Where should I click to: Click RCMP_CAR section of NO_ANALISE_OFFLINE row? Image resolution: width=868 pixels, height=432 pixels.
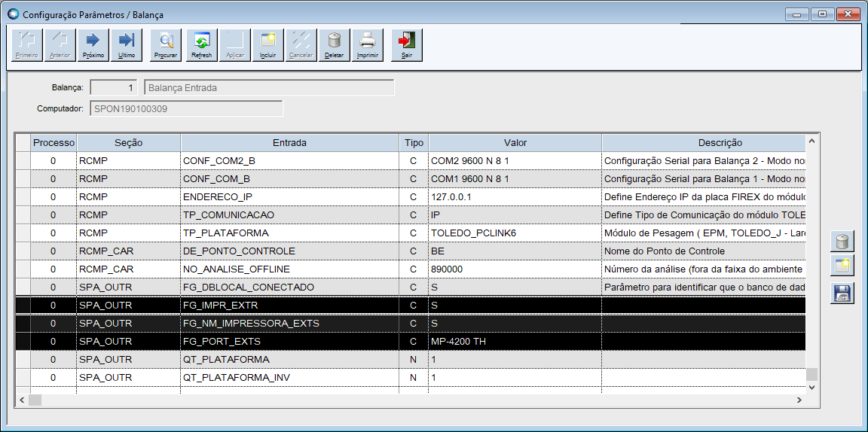128,269
